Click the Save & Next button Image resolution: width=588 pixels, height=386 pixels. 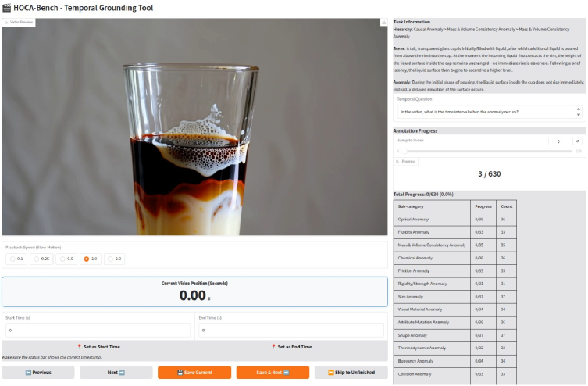(x=273, y=373)
